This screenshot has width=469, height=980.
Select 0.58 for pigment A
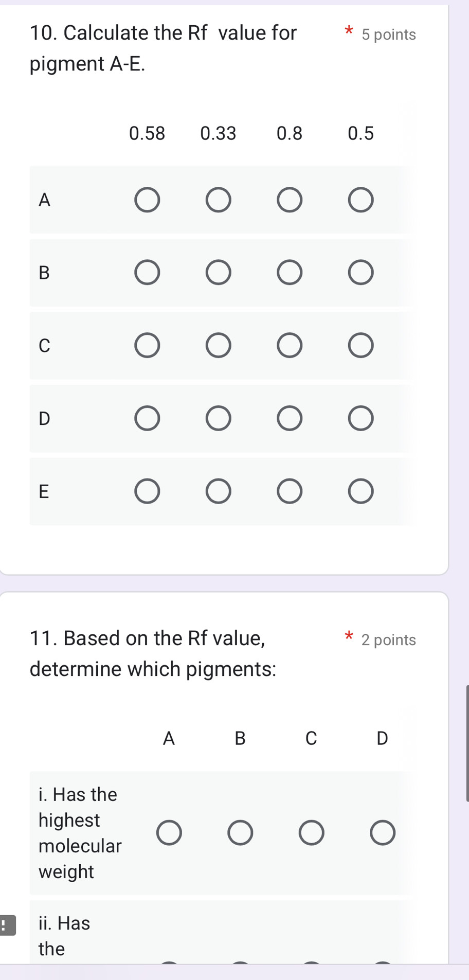[x=147, y=200]
